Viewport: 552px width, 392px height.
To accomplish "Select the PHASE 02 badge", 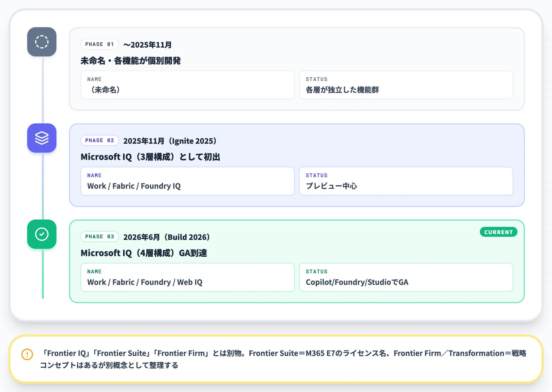I will [x=100, y=140].
